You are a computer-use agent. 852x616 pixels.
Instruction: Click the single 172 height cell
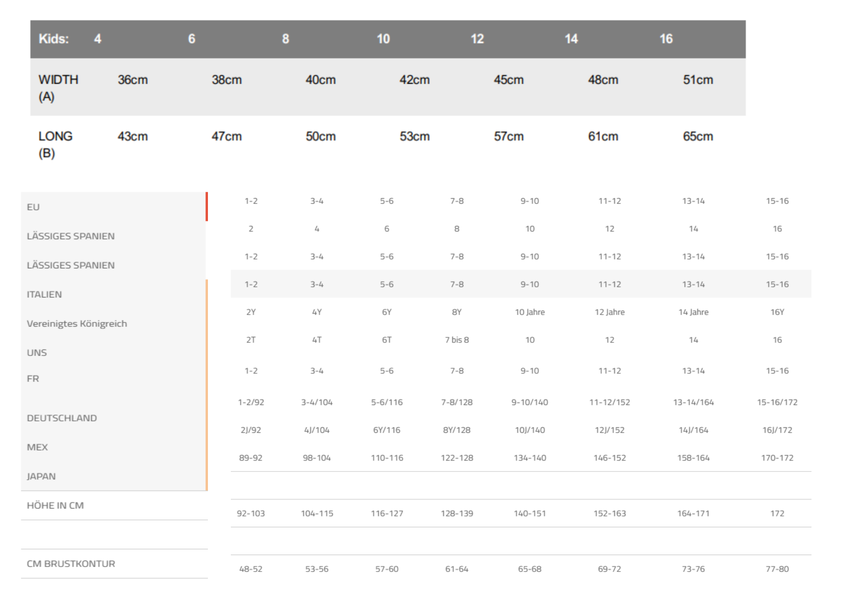point(777,513)
